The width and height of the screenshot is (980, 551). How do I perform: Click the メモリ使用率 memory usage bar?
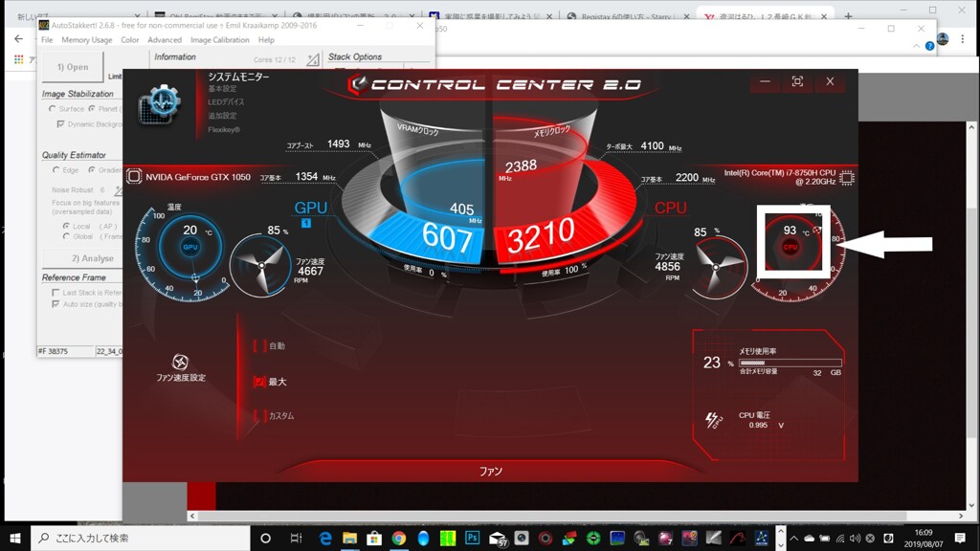point(790,363)
